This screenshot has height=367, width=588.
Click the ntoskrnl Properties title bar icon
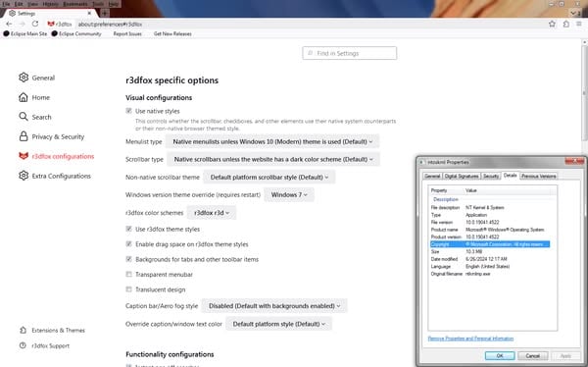[421, 162]
